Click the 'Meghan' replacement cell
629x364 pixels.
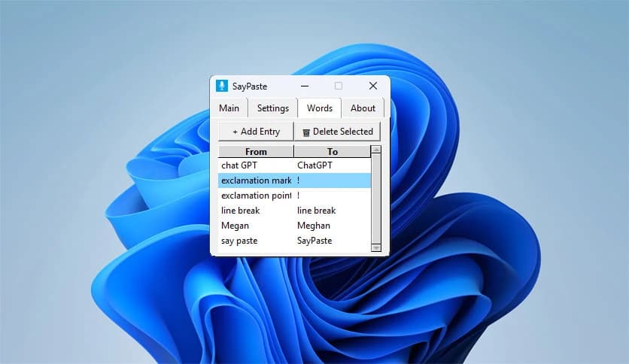314,226
